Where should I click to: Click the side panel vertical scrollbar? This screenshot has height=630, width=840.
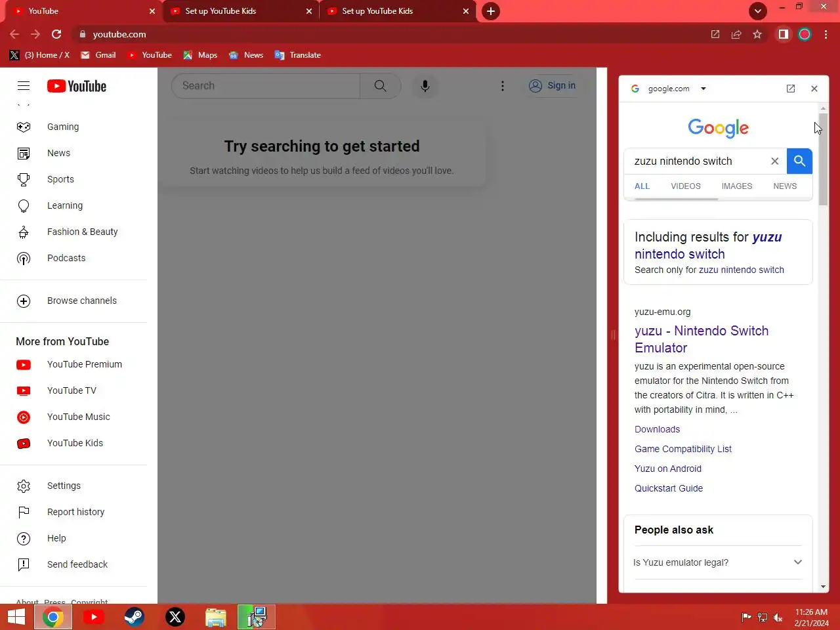(823, 159)
